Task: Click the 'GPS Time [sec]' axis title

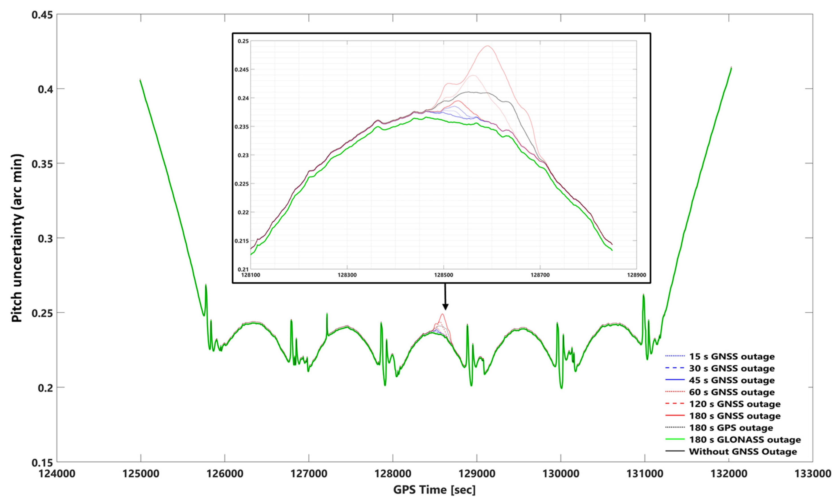Action: (435, 490)
